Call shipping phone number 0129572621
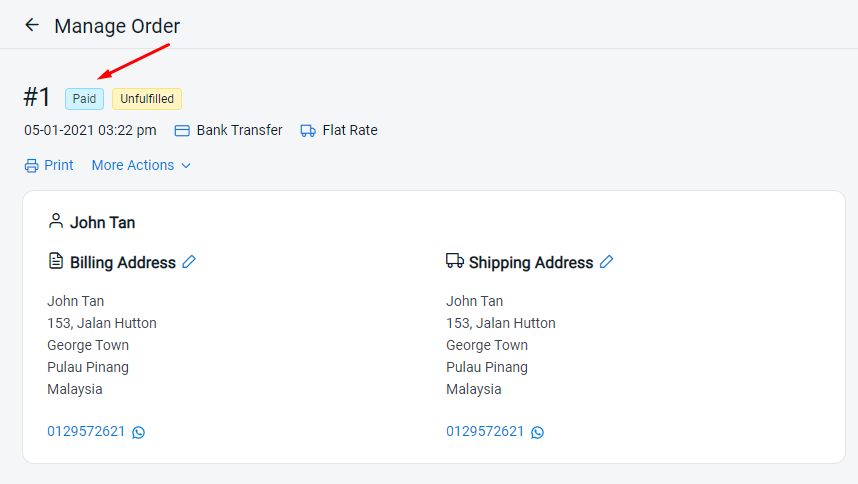 [x=485, y=431]
